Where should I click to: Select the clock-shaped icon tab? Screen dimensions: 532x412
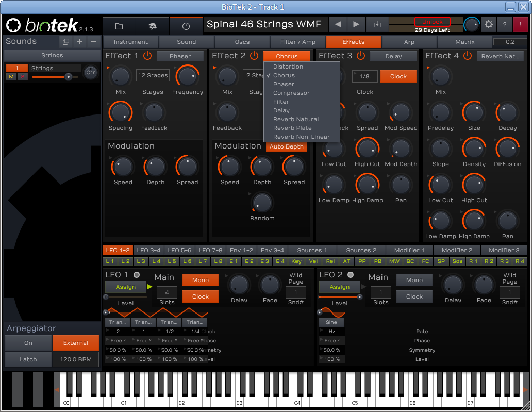[x=186, y=26]
